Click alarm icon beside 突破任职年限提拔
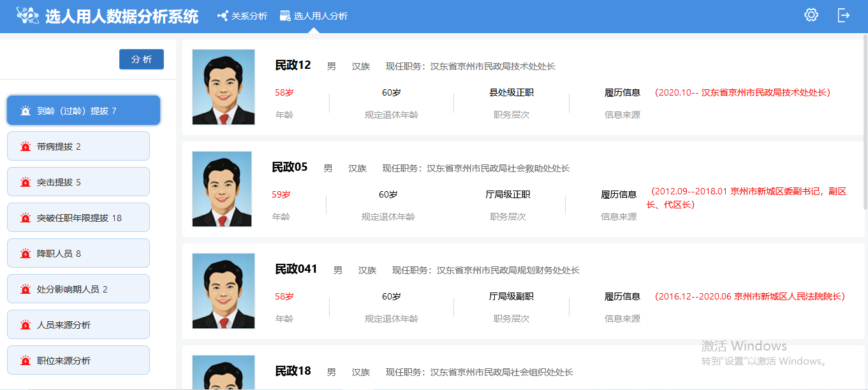 26,218
